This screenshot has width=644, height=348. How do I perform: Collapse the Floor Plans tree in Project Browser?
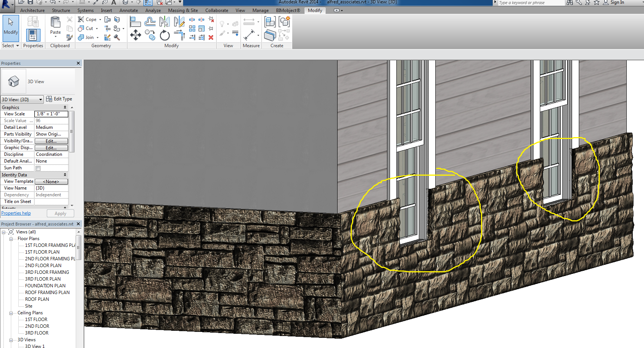tap(12, 238)
